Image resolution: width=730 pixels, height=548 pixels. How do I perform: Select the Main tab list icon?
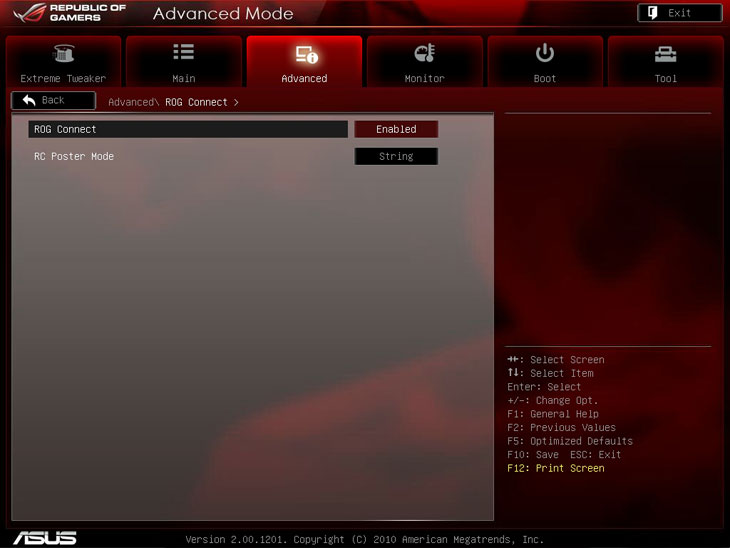click(x=184, y=53)
